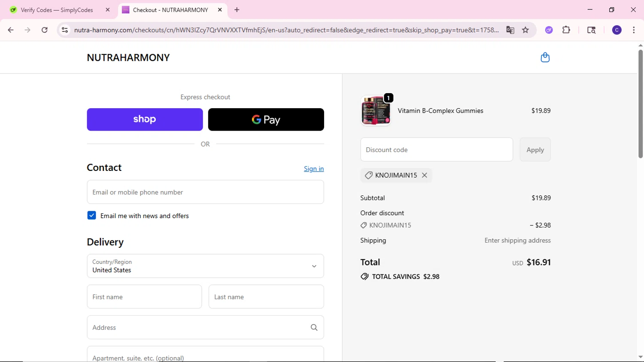644x362 pixels.
Task: Open Chrome's three-dot menu
Action: [x=634, y=30]
